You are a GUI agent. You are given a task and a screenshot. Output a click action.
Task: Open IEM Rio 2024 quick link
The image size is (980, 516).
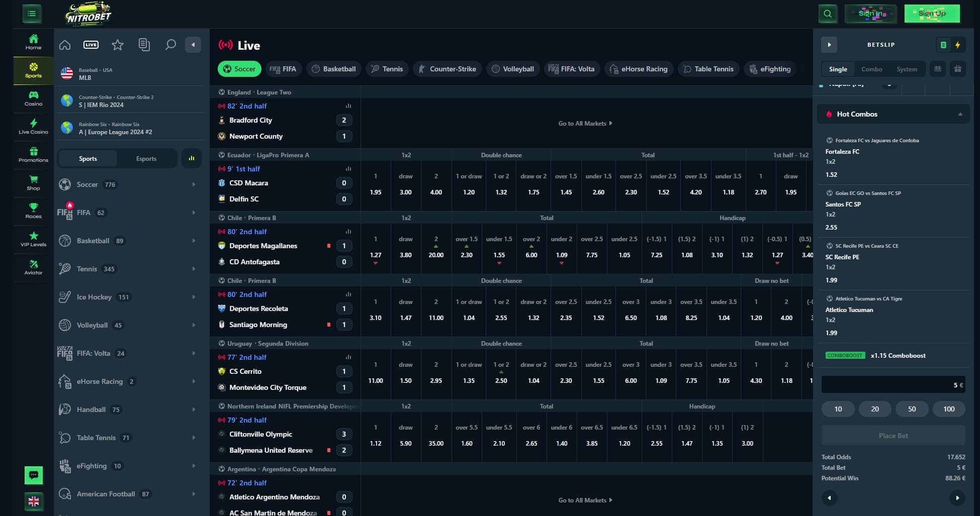[132, 101]
